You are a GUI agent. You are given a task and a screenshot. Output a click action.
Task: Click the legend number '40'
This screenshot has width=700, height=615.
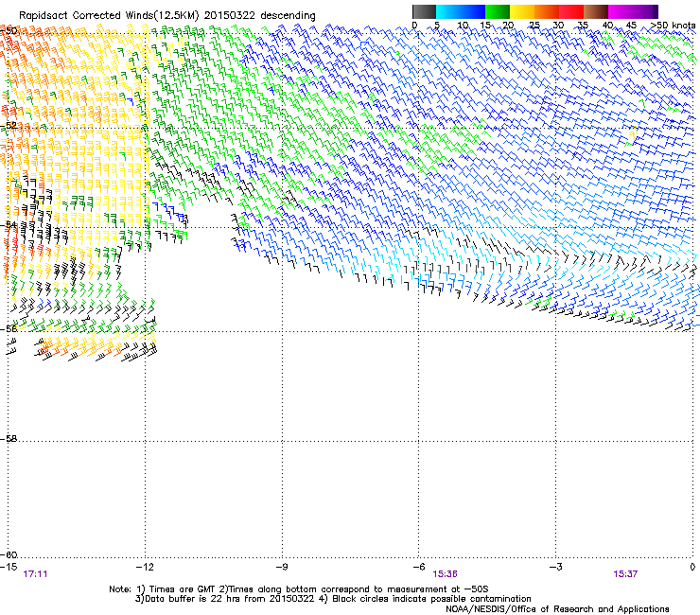point(607,26)
